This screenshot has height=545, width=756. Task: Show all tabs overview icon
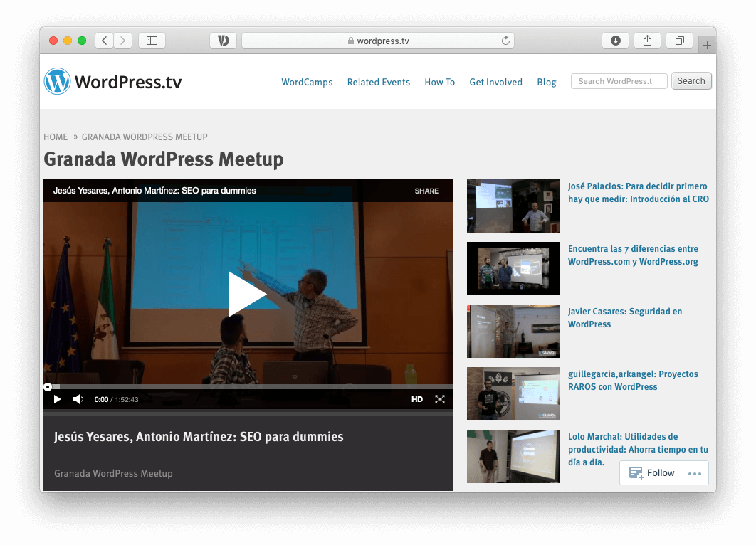(x=679, y=41)
